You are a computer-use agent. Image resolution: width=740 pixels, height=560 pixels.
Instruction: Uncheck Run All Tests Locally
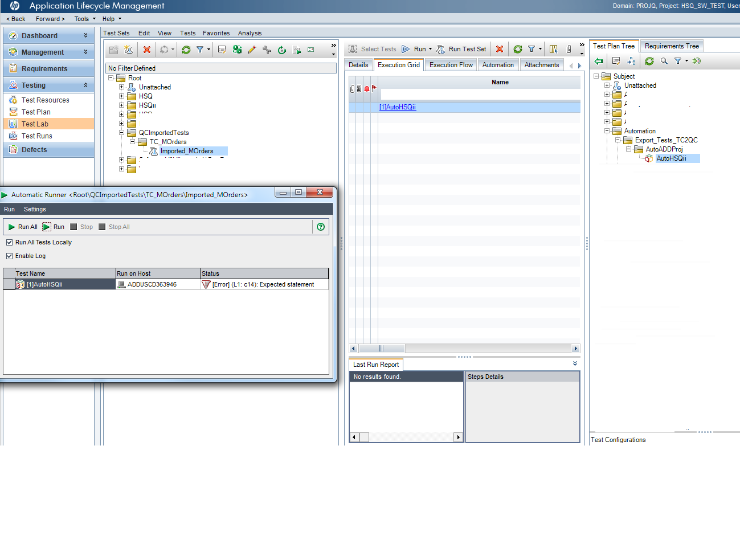click(9, 242)
